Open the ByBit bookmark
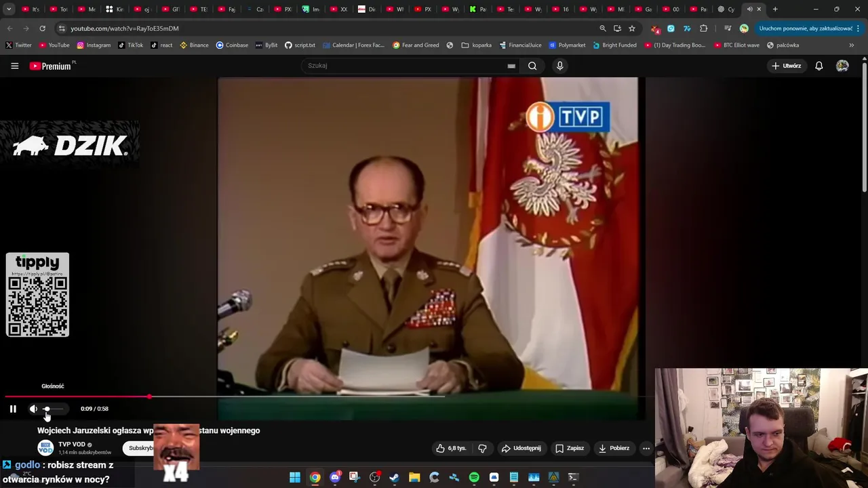 tap(267, 45)
